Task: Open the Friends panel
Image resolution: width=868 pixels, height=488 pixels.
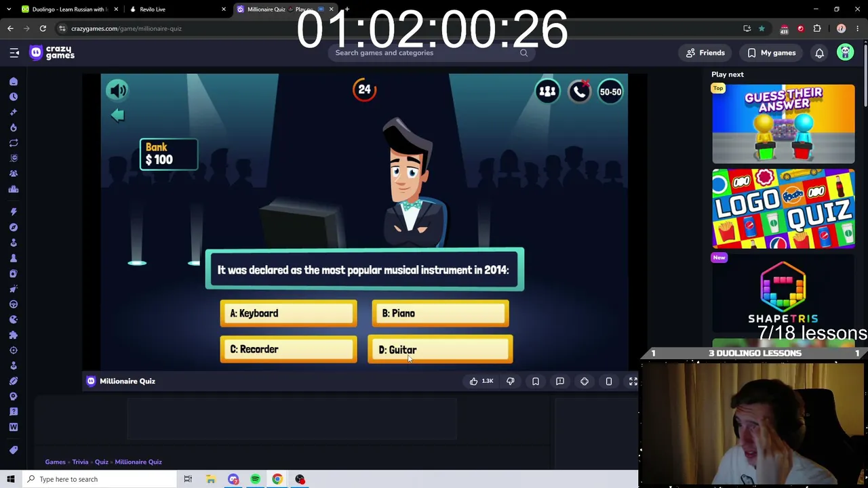Action: tap(705, 53)
